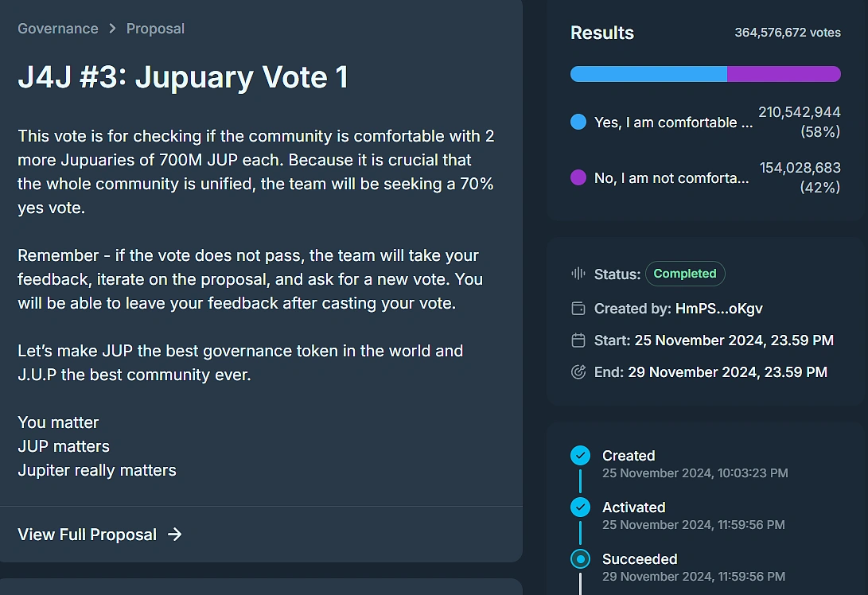This screenshot has width=868, height=595.
Task: Click the status waveform icon
Action: click(x=578, y=274)
